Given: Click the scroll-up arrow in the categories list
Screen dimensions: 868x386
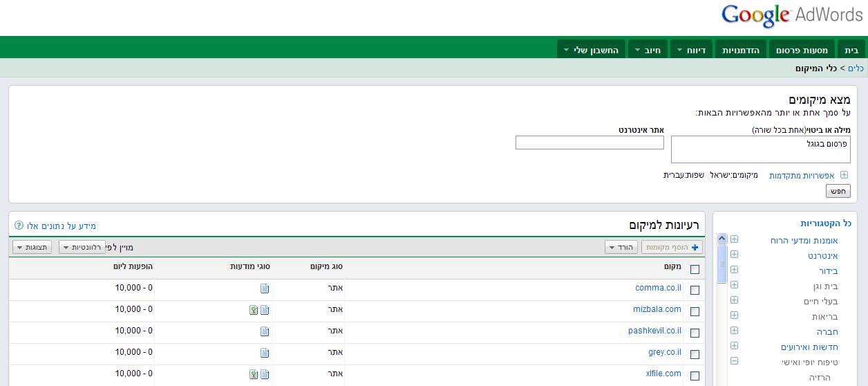Looking at the screenshot, I should 722,239.
